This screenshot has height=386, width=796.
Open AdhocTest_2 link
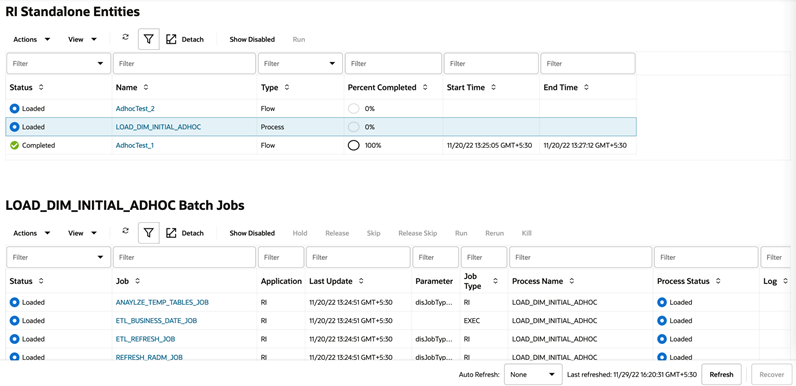pyautogui.click(x=134, y=108)
